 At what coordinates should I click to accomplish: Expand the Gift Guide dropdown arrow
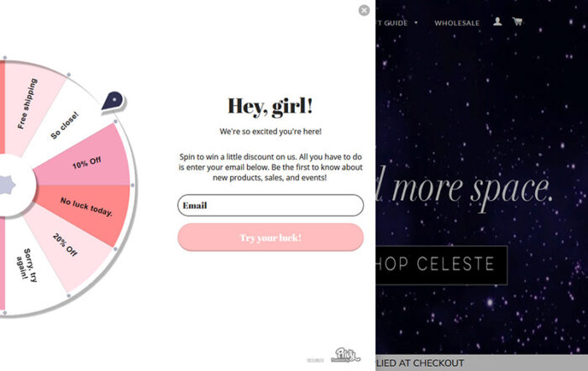coord(416,23)
